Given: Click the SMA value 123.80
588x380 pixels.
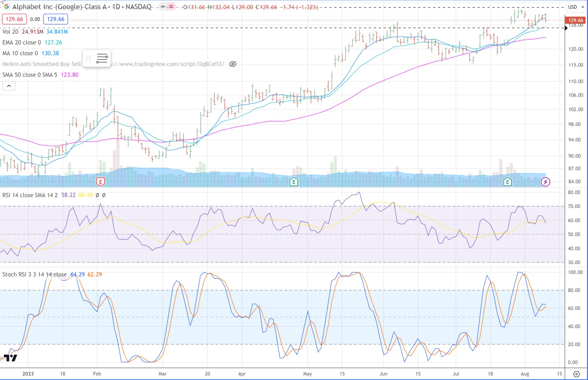Looking at the screenshot, I should [x=70, y=75].
